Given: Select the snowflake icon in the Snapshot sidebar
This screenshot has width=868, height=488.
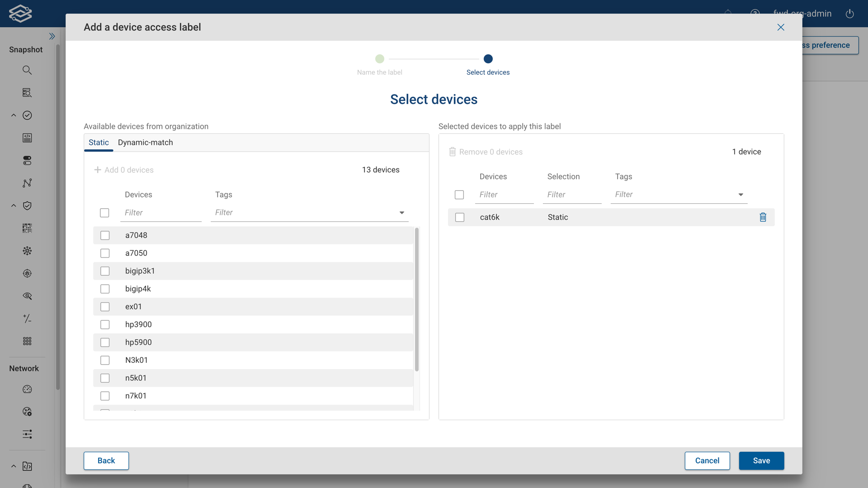Looking at the screenshot, I should [x=27, y=251].
